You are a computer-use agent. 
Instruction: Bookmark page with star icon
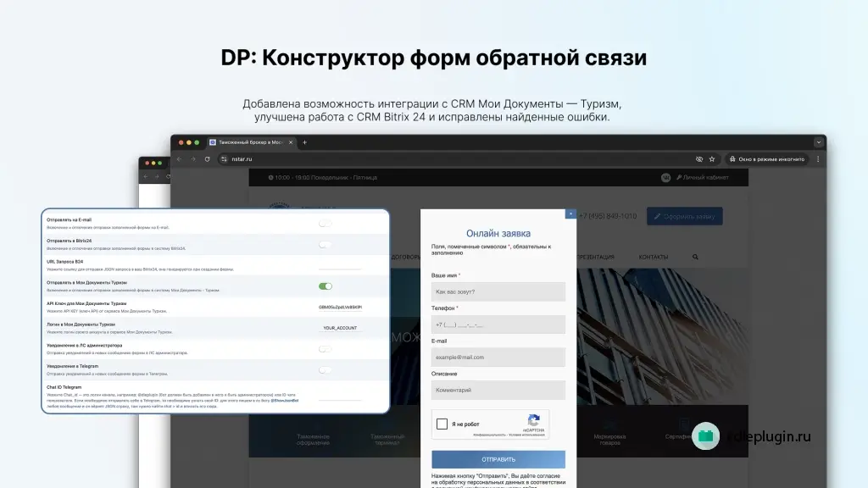[x=712, y=159]
